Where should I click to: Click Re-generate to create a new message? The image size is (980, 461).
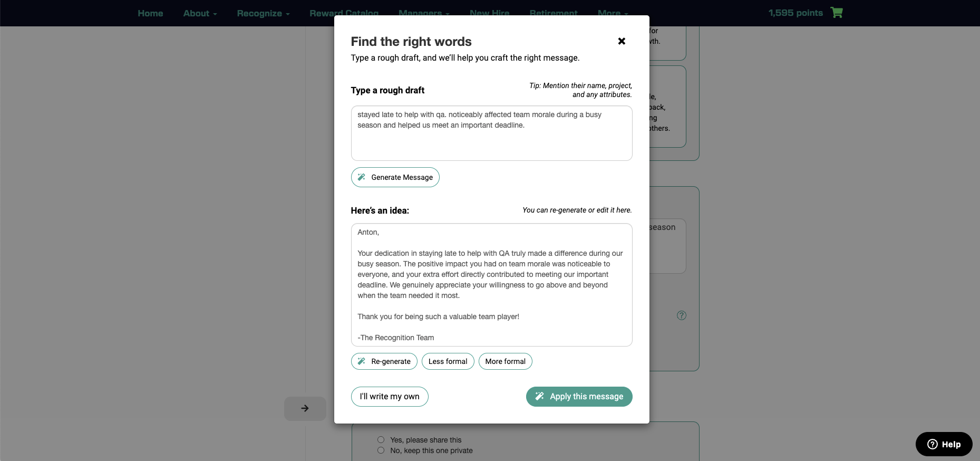(x=384, y=361)
